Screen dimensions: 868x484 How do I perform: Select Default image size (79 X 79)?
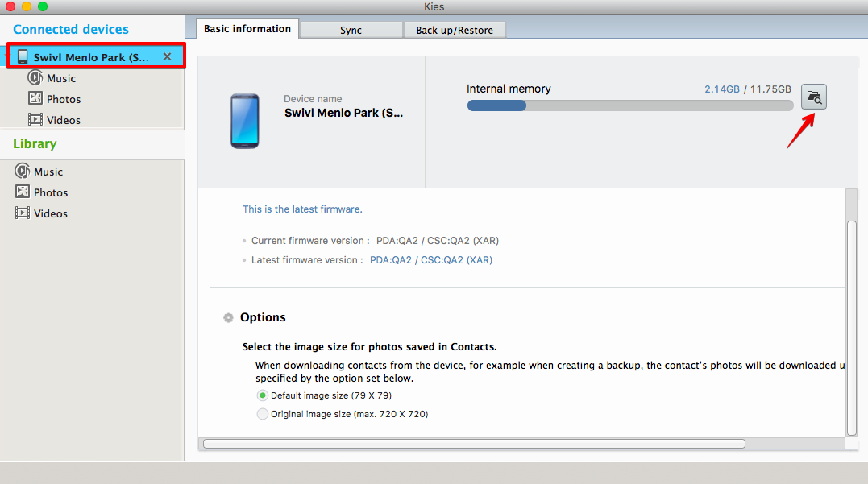pos(263,395)
